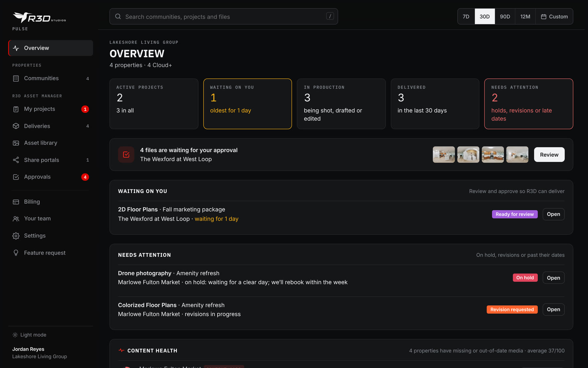The image size is (588, 368).
Task: Click the slash shortcut hint in search
Action: point(330,16)
